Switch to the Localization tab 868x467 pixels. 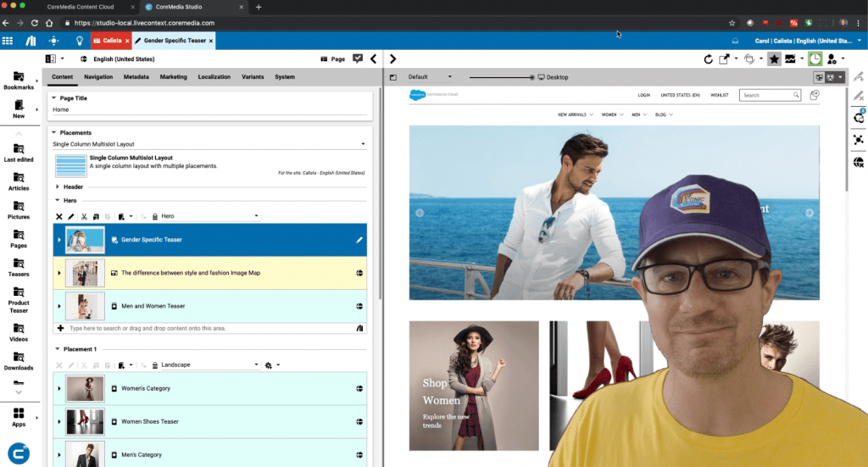[x=214, y=77]
